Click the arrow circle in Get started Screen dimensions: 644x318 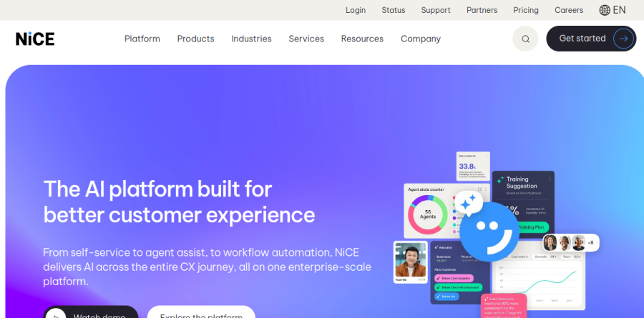623,39
